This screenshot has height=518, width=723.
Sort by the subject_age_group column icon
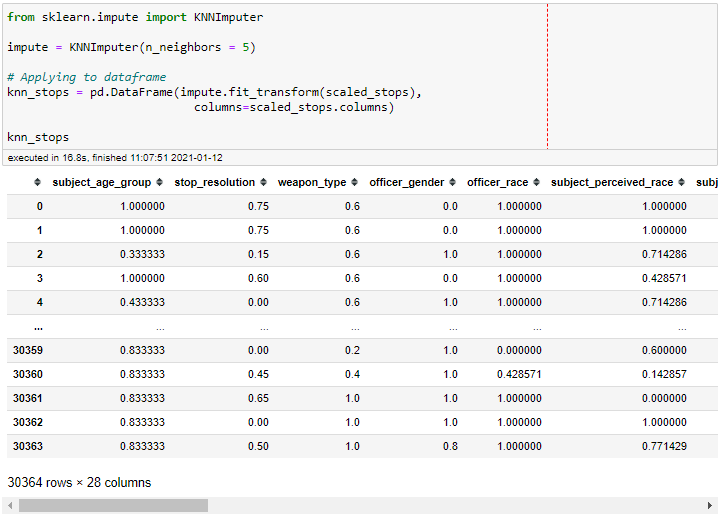(x=160, y=182)
